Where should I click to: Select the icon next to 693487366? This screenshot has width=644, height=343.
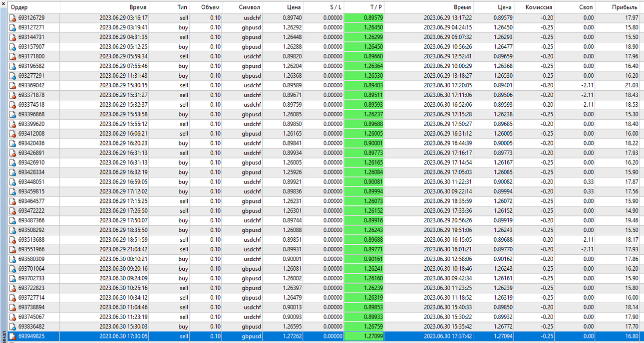13,220
